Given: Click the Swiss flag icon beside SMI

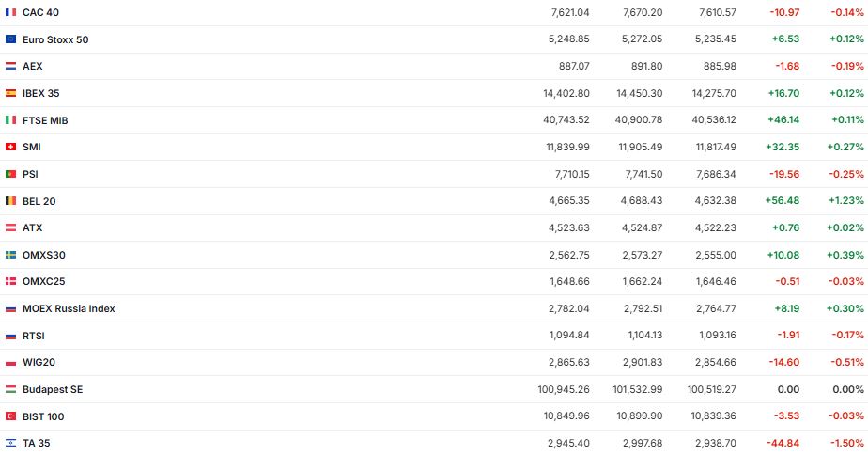Looking at the screenshot, I should point(10,147).
